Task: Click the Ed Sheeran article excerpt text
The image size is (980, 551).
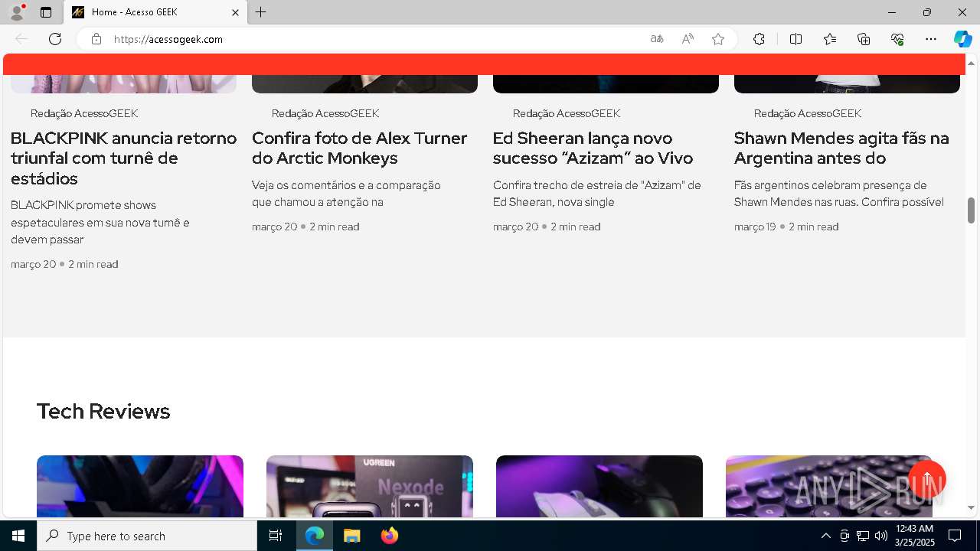Action: point(597,194)
